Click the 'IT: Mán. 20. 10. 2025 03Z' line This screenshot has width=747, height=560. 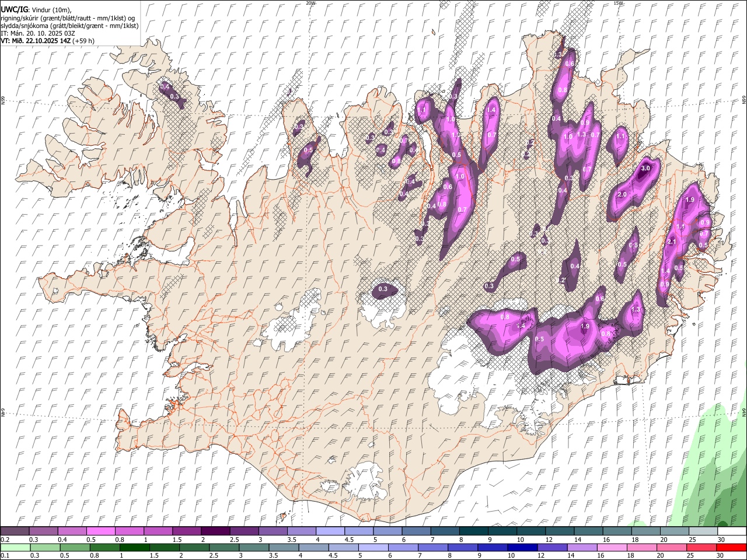click(37, 33)
